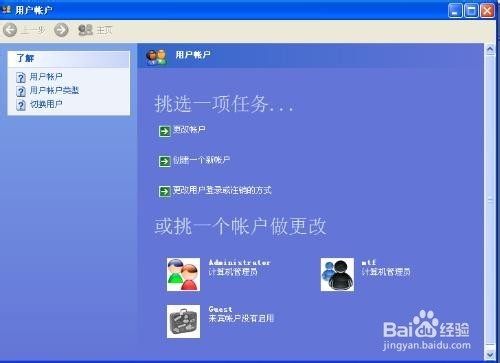Viewport: 500px width, 363px height.
Task: Click help icon beside 用户帐户 topic
Action: coord(21,77)
